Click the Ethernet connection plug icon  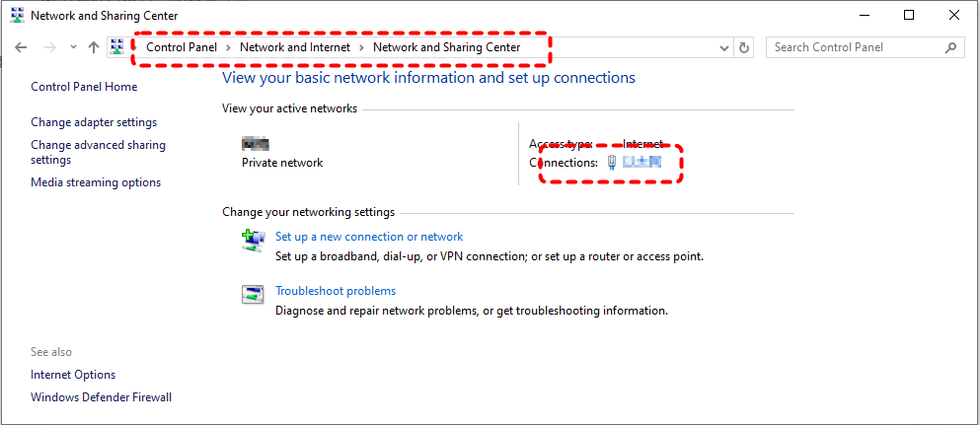pyautogui.click(x=612, y=163)
